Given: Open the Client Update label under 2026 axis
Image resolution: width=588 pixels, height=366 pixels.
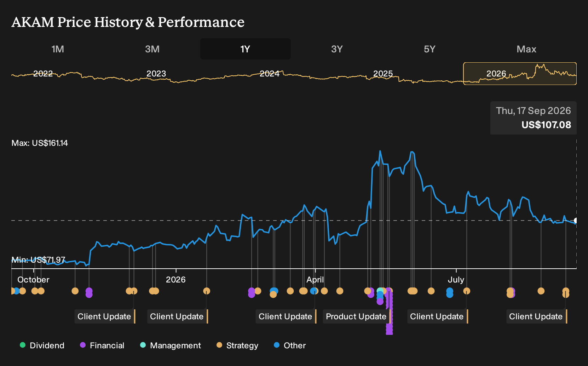Looking at the screenshot, I should tap(177, 316).
